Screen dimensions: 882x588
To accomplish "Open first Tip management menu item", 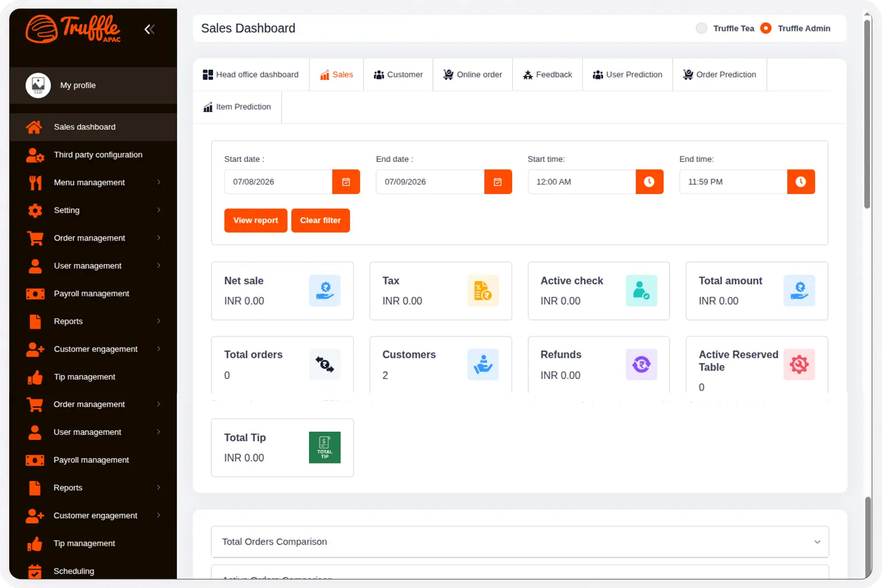I will tap(93, 377).
